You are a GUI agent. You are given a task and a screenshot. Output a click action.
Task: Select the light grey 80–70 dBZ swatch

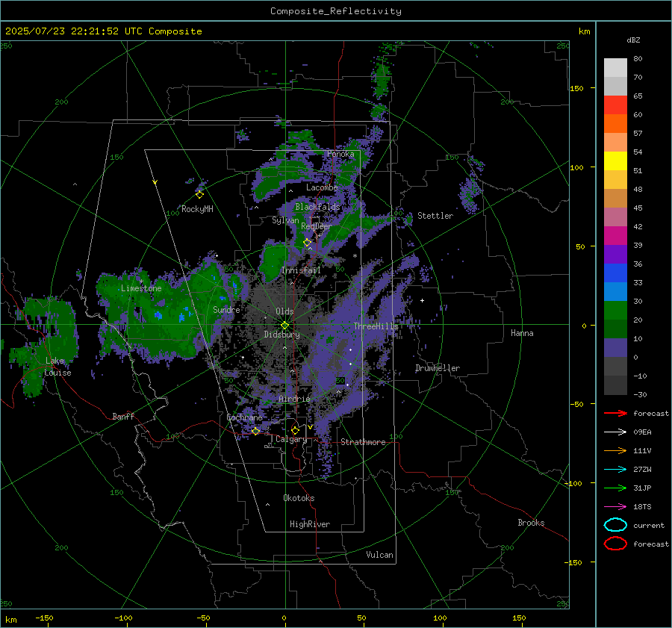[x=615, y=68]
